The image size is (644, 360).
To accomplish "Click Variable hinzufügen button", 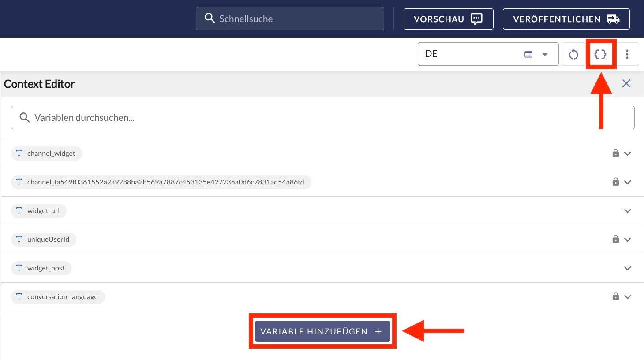I will 322,331.
